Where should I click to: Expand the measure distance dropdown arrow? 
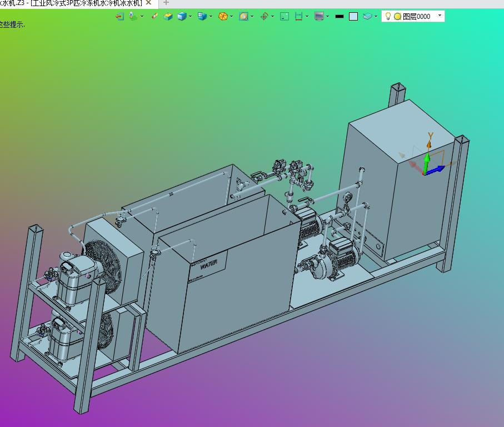coord(307,16)
